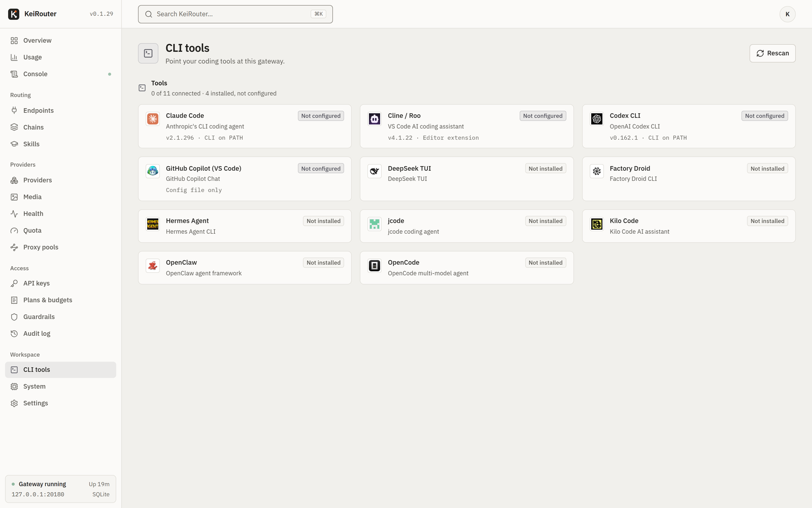812x508 pixels.
Task: Open Guardrails in the Access section
Action: pos(60,317)
